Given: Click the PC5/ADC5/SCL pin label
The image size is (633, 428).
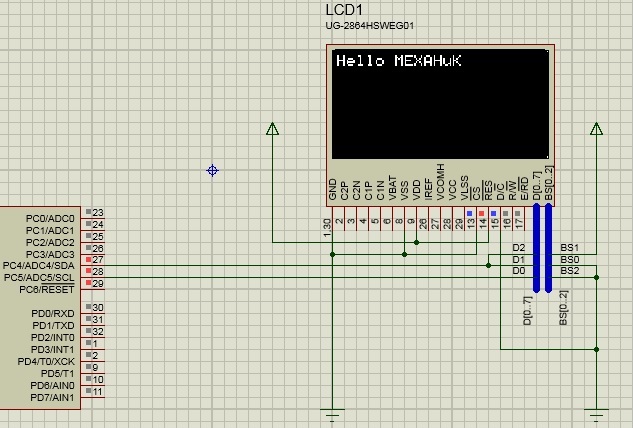Looking at the screenshot, I should 38,277.
